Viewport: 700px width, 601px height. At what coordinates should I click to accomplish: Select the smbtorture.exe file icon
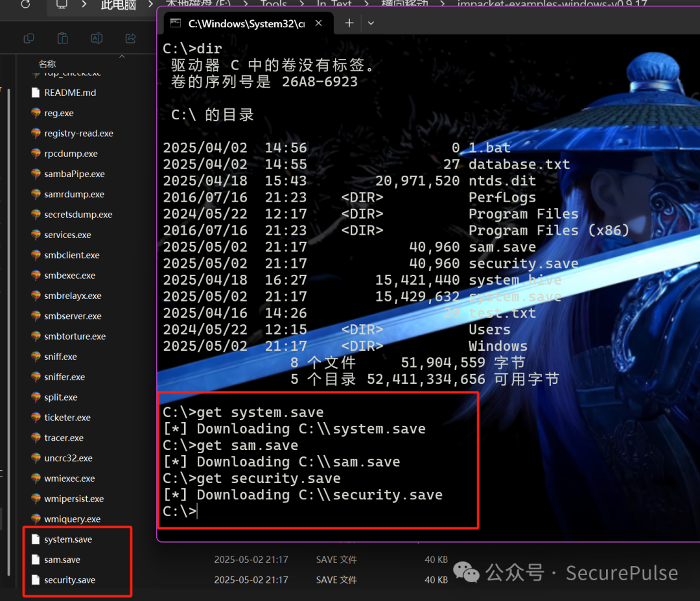pos(36,336)
